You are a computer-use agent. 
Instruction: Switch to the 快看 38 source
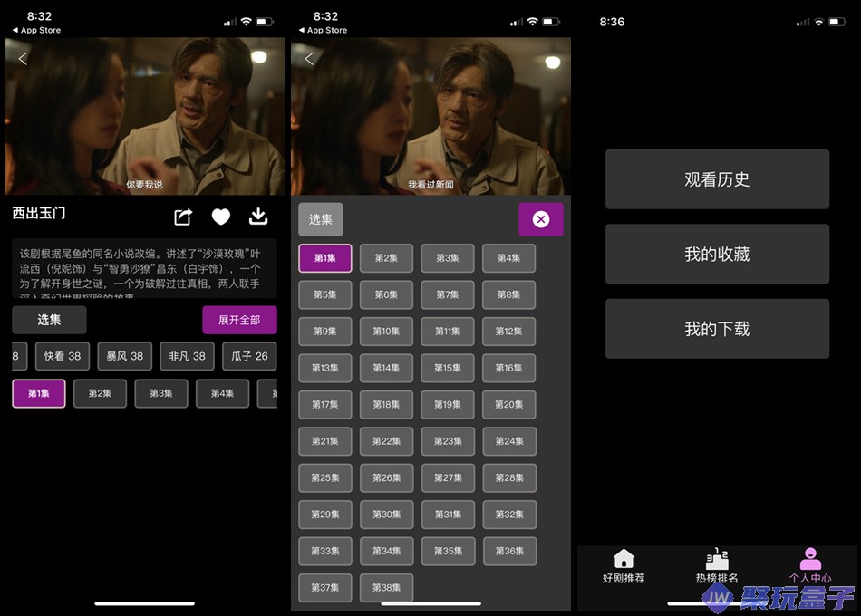pos(63,356)
